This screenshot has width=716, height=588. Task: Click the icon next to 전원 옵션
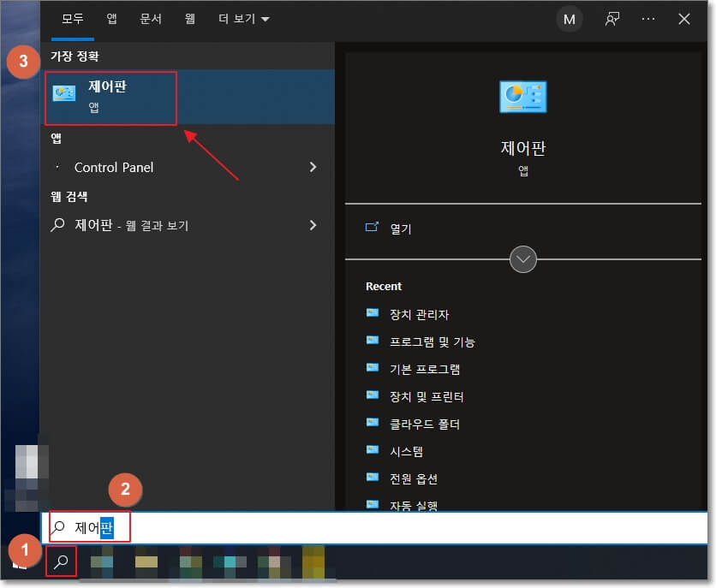[x=373, y=477]
